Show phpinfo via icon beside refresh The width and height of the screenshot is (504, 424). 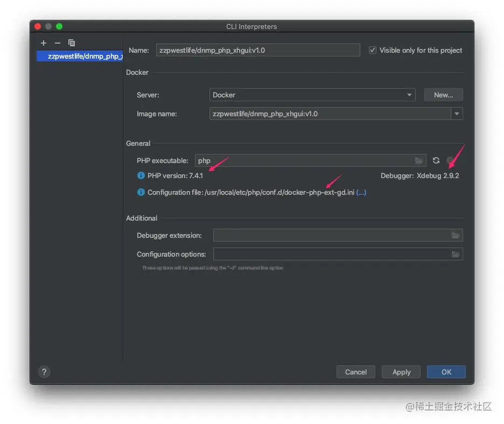451,160
